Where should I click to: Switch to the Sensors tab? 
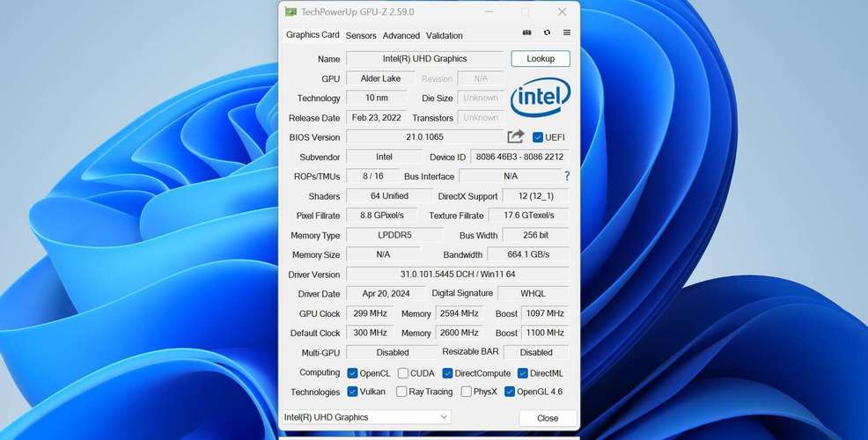361,35
